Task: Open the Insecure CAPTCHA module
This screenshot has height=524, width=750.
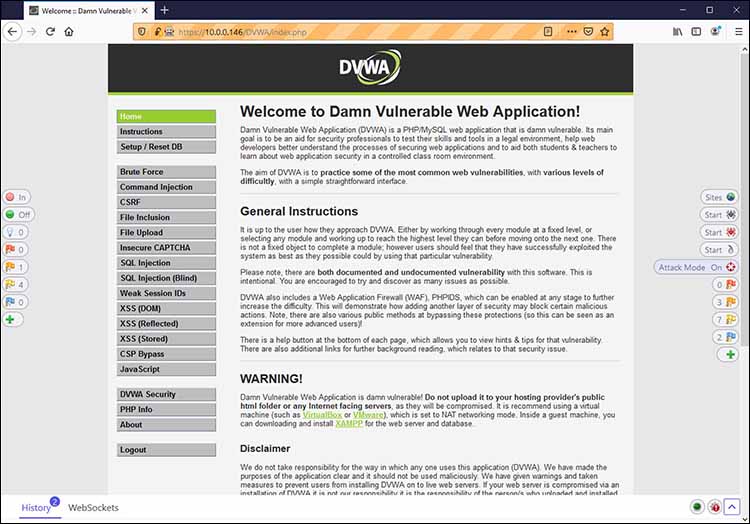Action: tap(166, 248)
